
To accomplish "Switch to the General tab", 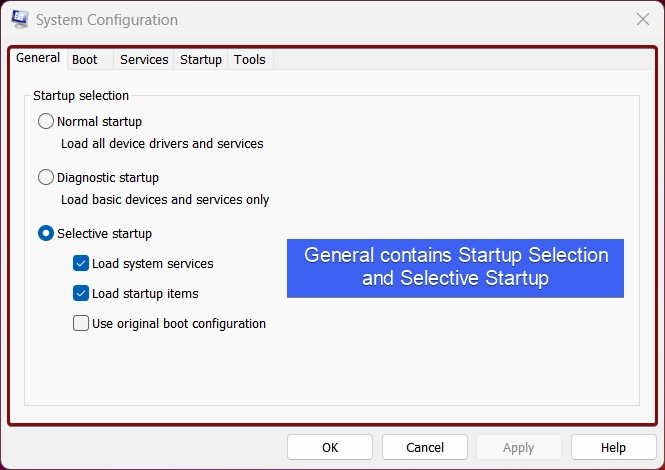I will point(38,58).
